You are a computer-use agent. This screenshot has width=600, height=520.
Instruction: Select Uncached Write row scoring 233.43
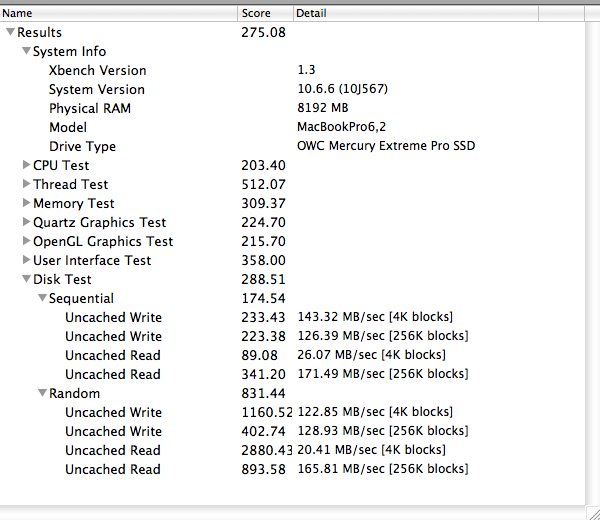(292, 317)
